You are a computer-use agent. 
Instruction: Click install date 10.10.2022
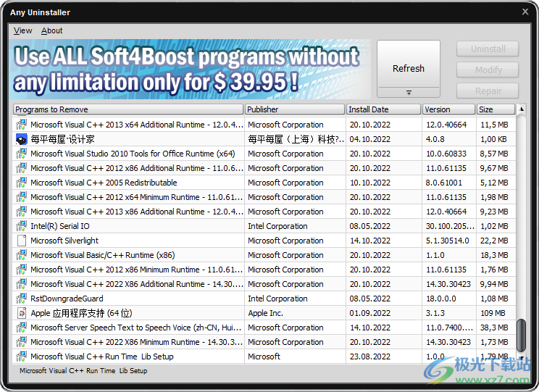tap(370, 183)
